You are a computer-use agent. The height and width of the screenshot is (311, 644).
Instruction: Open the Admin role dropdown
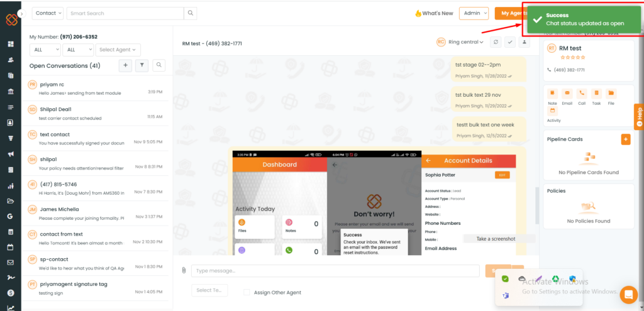pyautogui.click(x=474, y=13)
